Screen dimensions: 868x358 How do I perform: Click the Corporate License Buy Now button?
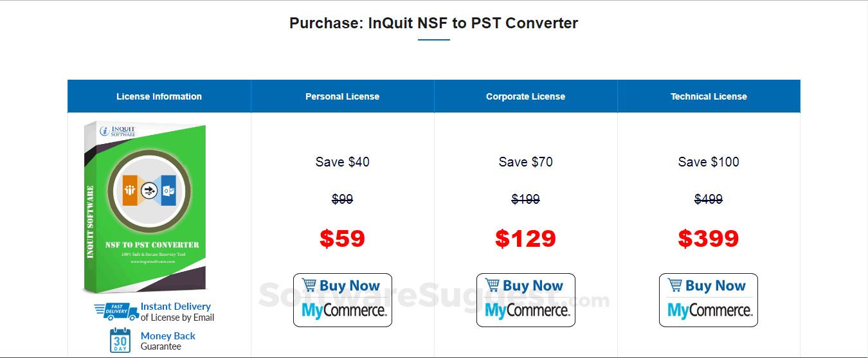coord(526,300)
